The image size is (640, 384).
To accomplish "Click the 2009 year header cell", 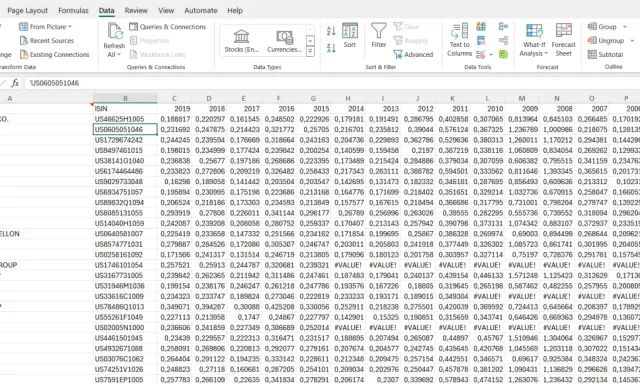I will [x=522, y=109].
